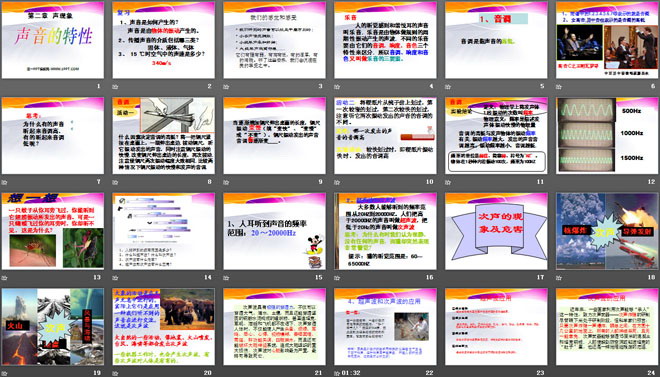Viewport: 660px width, 377px height.
Task: Select the slide 4 thumbnail with colored keywords
Action: coord(385,40)
